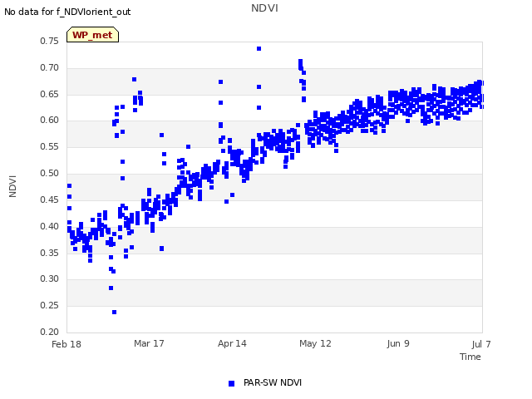This screenshot has height=399, width=532.
Task: Click the blue PAR-SW NDVI legend marker
Action: pyautogui.click(x=231, y=383)
